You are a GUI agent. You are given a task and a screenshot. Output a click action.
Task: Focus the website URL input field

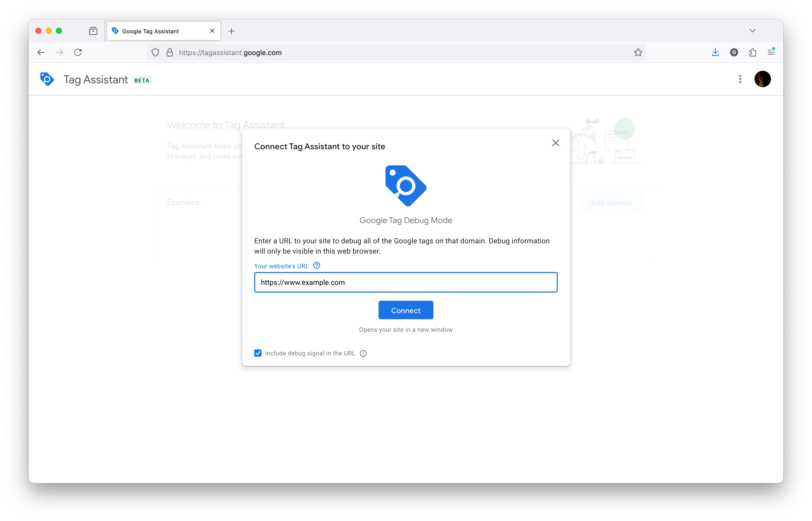point(405,282)
